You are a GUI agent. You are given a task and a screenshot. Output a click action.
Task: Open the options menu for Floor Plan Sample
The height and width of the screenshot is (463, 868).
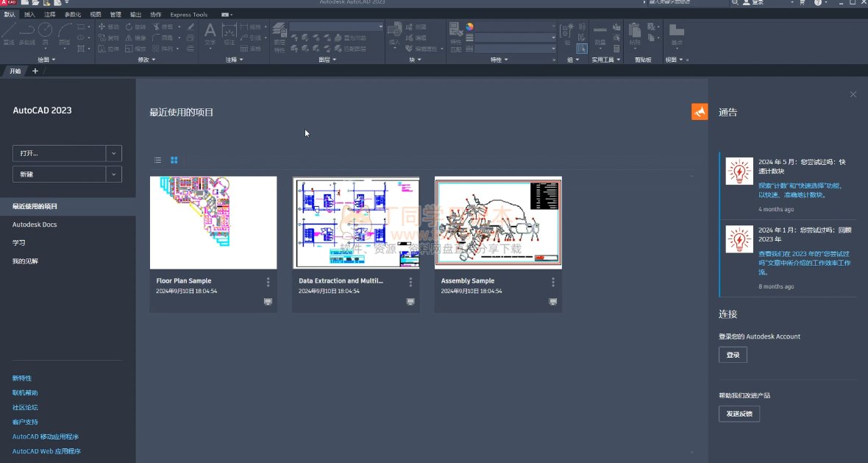pos(268,282)
